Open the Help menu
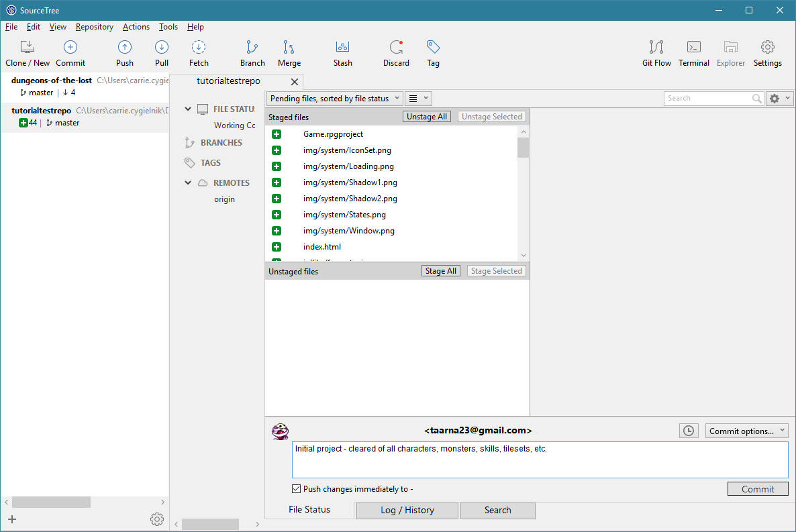The height and width of the screenshot is (532, 796). (x=195, y=27)
